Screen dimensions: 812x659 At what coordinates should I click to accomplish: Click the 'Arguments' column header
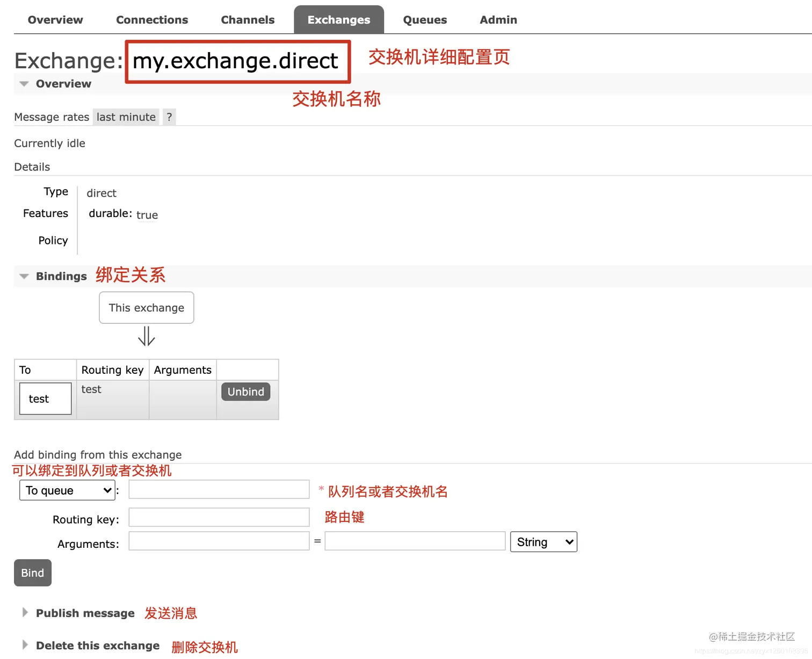click(183, 370)
